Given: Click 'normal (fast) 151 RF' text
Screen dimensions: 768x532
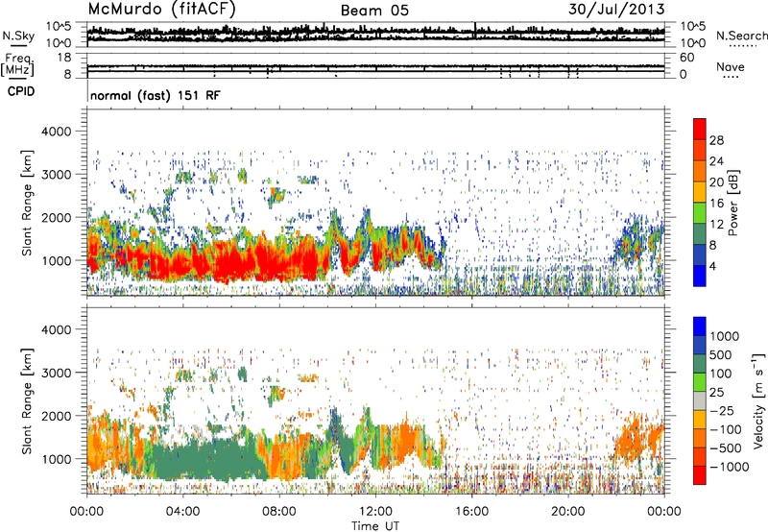Looking at the screenshot, I should tap(156, 95).
